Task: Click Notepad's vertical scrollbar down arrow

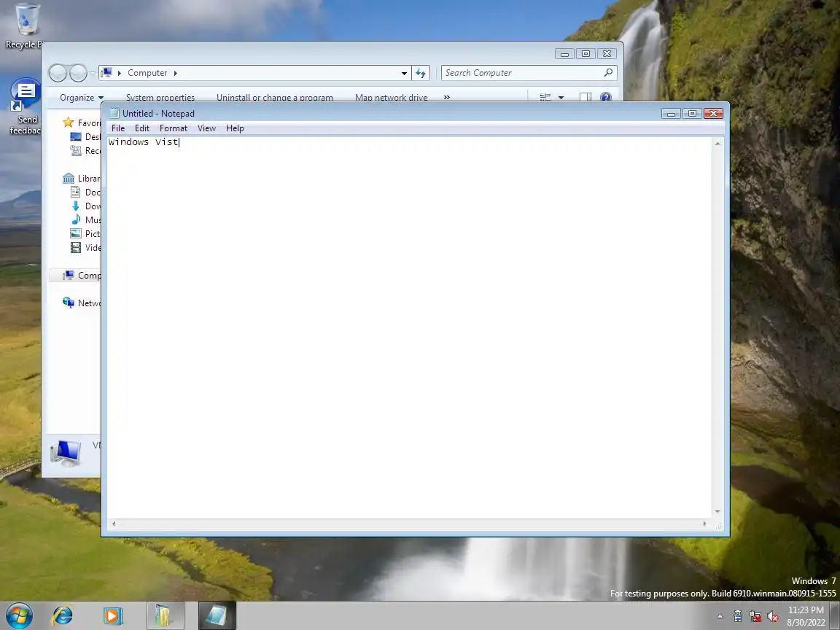Action: (x=717, y=512)
